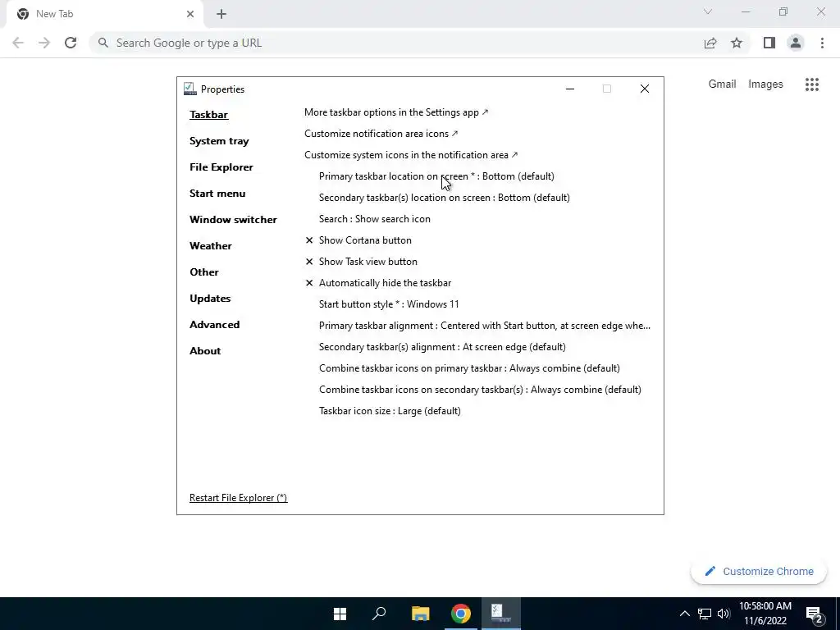Select the Taskbar section

point(208,115)
